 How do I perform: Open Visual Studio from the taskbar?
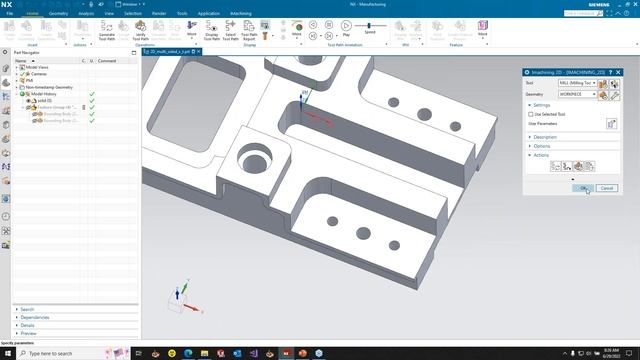coord(253,353)
